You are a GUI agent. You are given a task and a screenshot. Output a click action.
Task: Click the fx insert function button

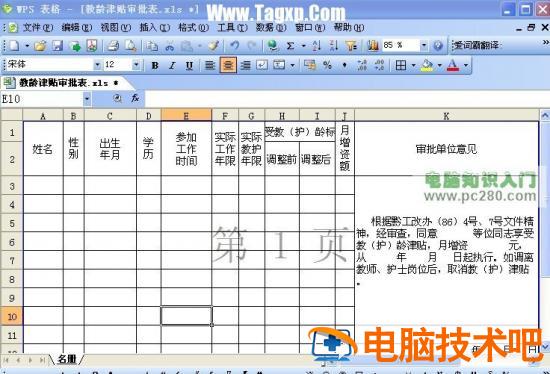pyautogui.click(x=135, y=99)
